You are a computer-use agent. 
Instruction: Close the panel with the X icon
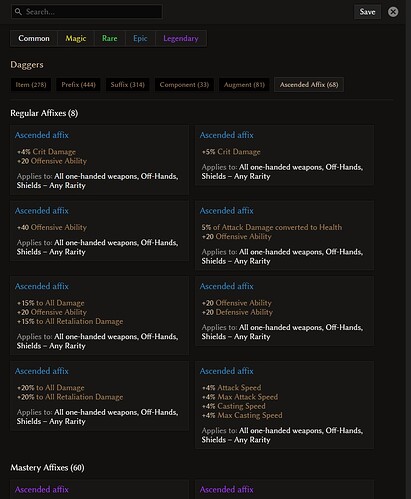[393, 12]
